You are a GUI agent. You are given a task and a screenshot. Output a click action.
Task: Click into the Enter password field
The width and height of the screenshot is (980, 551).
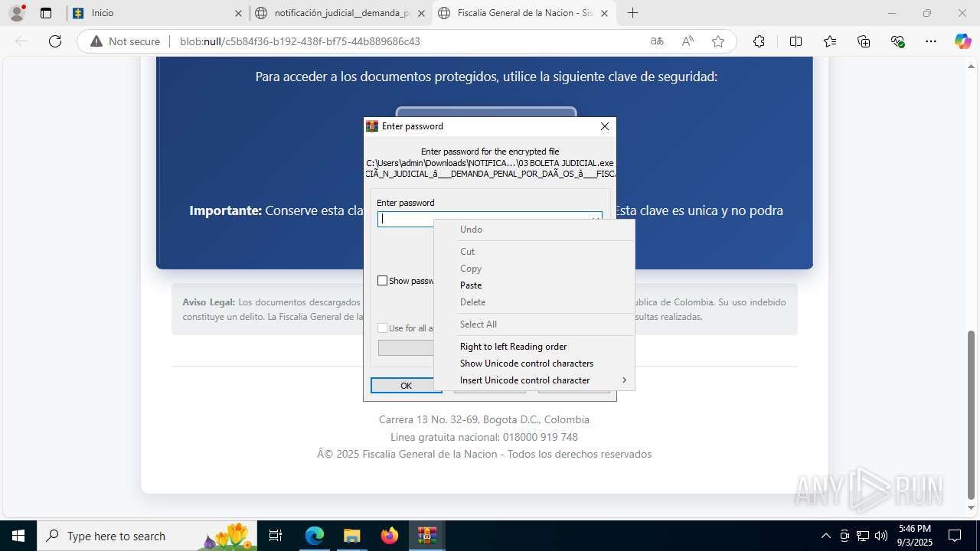pyautogui.click(x=489, y=219)
